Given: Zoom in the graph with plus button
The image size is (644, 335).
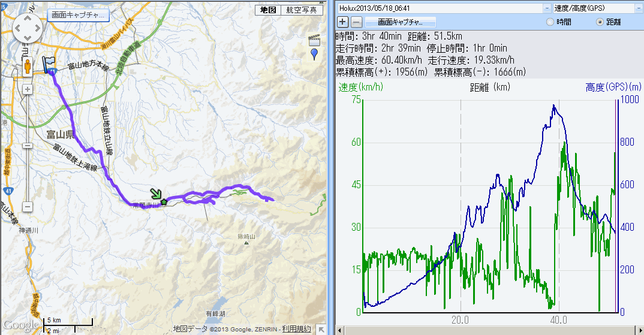Looking at the screenshot, I should (x=342, y=22).
